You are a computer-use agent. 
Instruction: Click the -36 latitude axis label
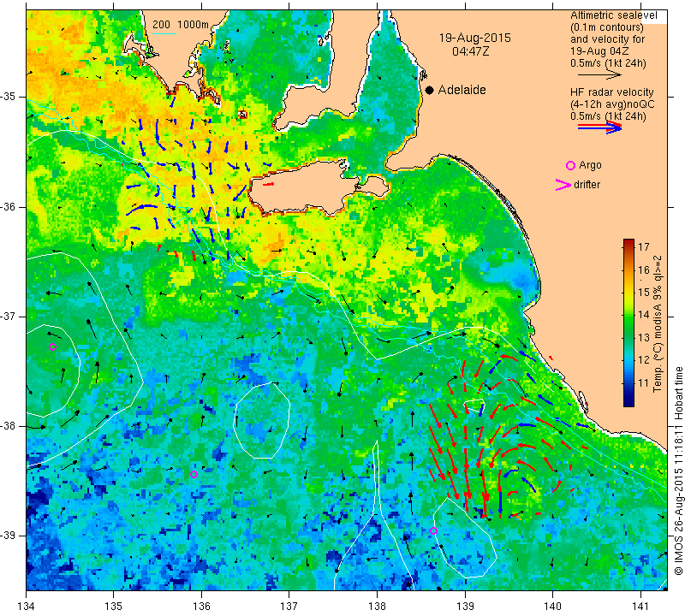pyautogui.click(x=9, y=206)
